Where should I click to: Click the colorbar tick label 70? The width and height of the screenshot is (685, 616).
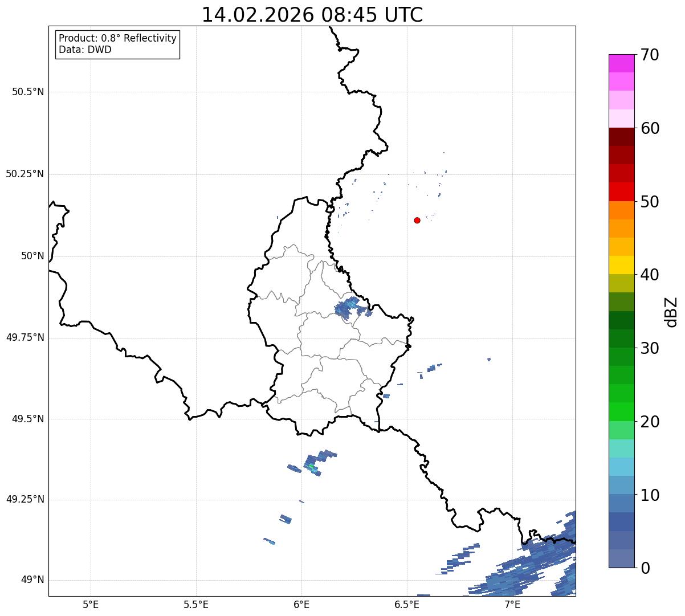tap(649, 55)
